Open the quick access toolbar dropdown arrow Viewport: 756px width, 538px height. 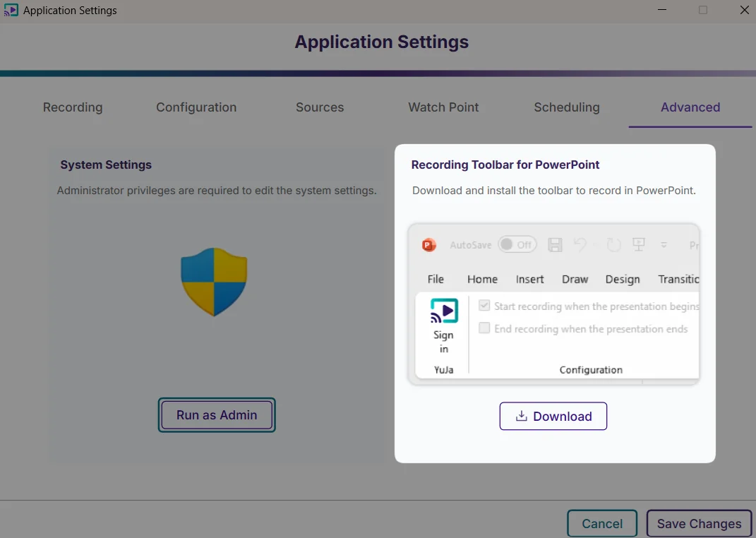664,244
